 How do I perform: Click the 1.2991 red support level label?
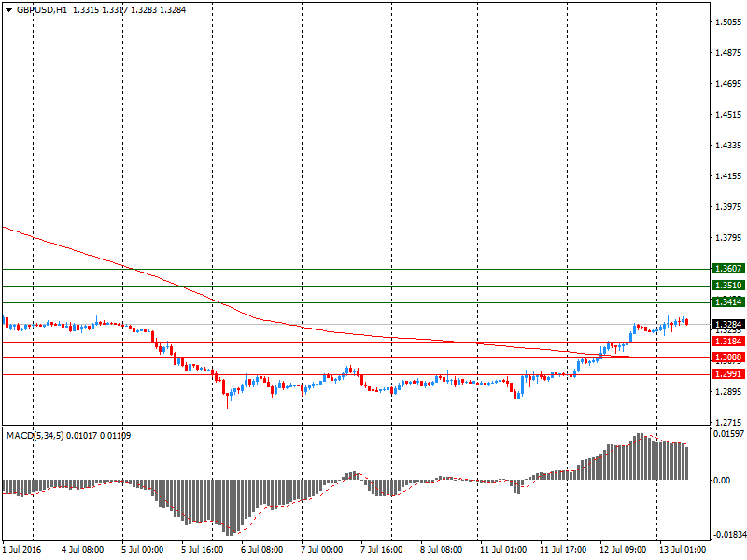tap(728, 374)
